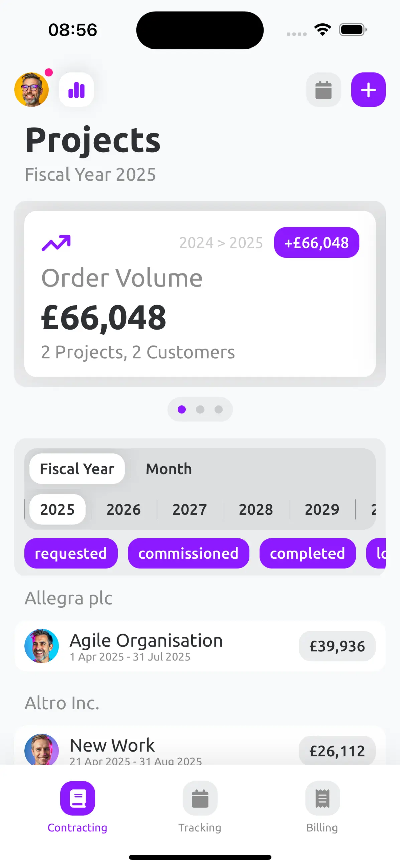Tap the New Work £26,112 amount
The width and height of the screenshot is (400, 868).
[x=337, y=751]
